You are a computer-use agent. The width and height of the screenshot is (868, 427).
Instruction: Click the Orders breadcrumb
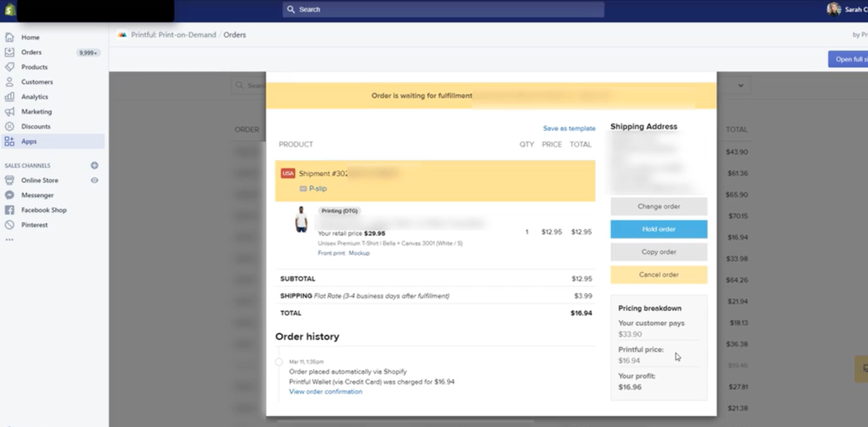tap(235, 35)
